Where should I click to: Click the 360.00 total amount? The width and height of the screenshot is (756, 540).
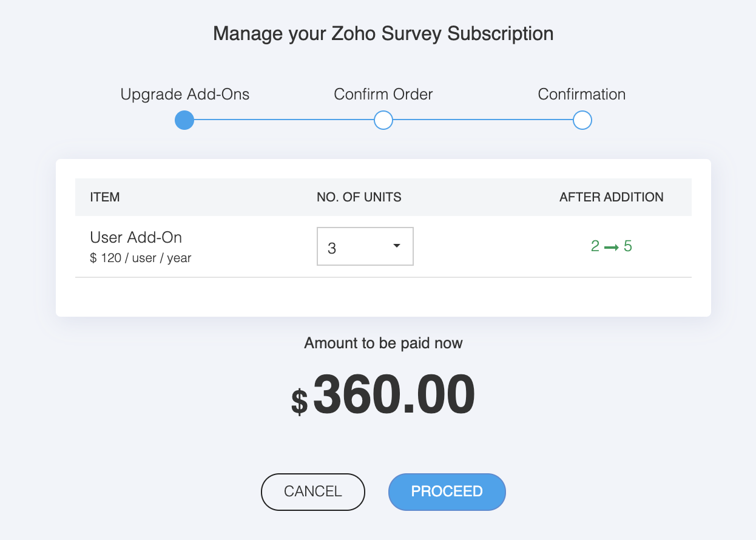click(x=394, y=395)
